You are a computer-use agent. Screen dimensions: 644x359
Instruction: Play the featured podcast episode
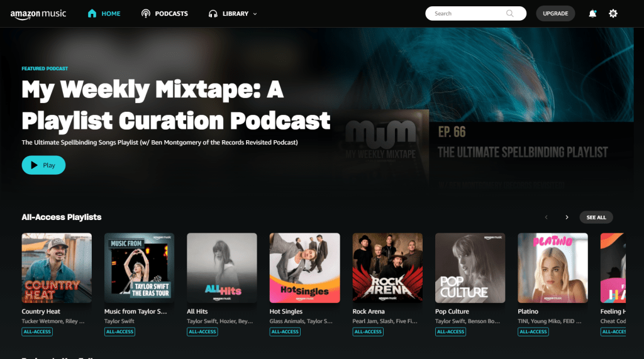click(43, 165)
